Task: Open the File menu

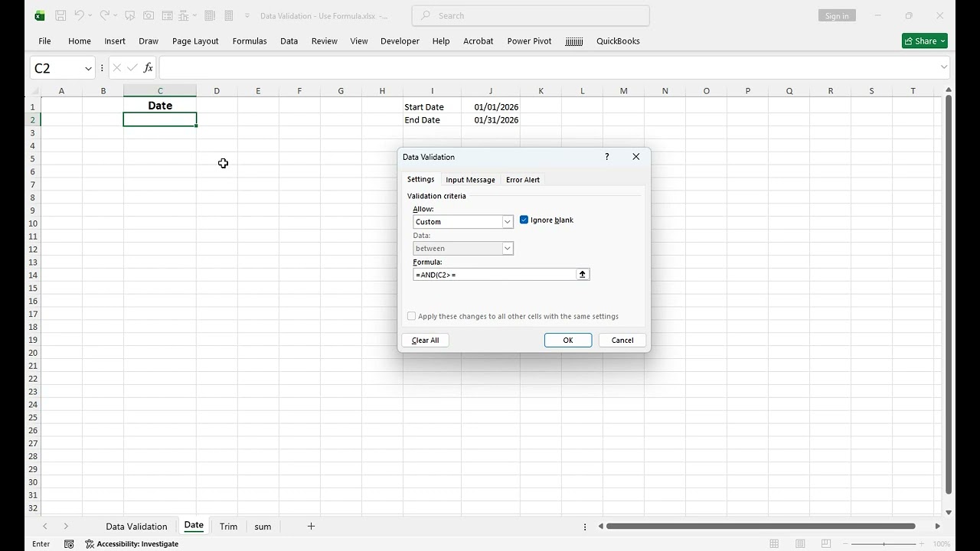Action: point(45,41)
